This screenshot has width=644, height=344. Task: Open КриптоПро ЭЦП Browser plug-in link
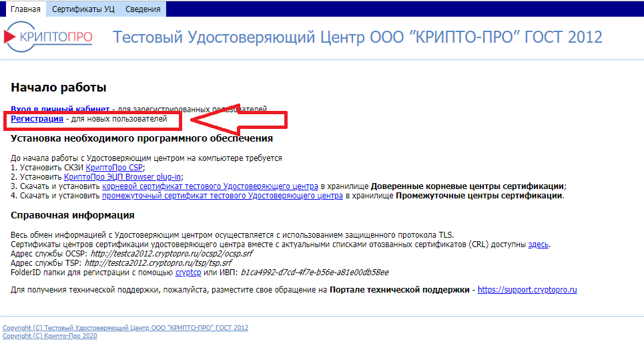(122, 177)
